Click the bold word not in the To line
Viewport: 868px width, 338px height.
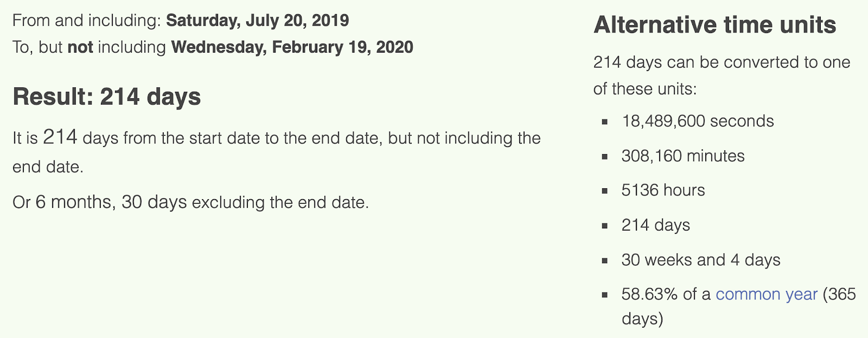pyautogui.click(x=80, y=47)
